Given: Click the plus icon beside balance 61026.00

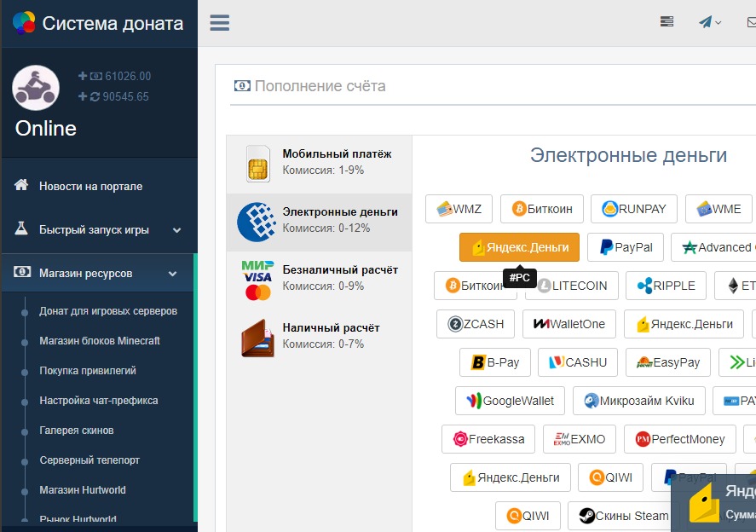Looking at the screenshot, I should [x=83, y=76].
